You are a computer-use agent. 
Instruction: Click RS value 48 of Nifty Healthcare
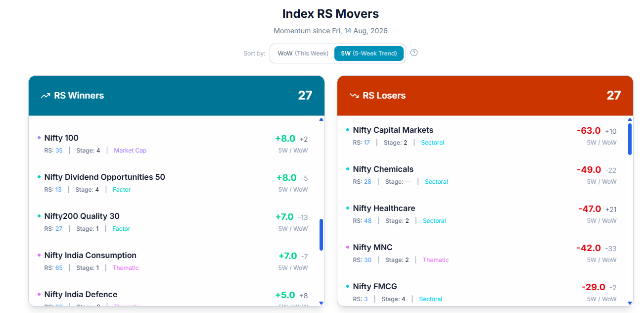(x=368, y=221)
